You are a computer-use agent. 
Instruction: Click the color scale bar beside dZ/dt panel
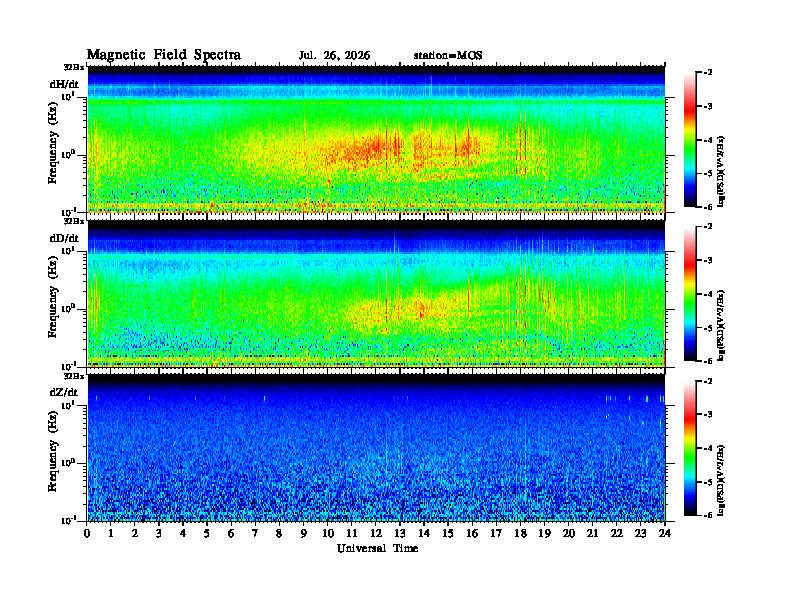click(690, 448)
